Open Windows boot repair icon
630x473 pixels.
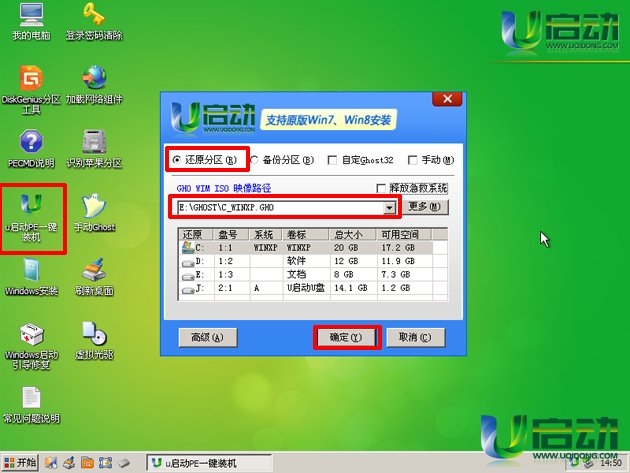(x=31, y=346)
